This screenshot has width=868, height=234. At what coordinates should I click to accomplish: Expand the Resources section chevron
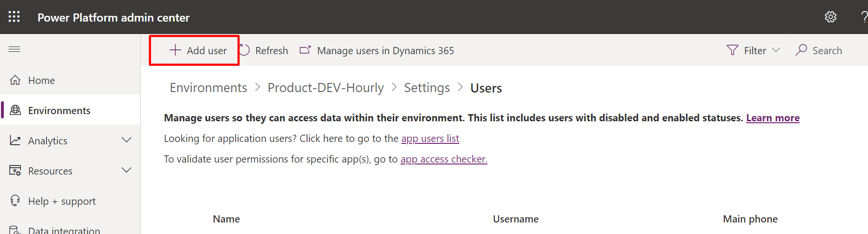tap(126, 170)
